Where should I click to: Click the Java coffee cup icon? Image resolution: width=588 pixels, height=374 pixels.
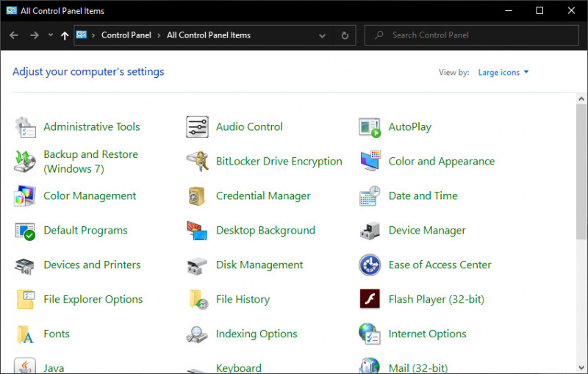pos(25,365)
